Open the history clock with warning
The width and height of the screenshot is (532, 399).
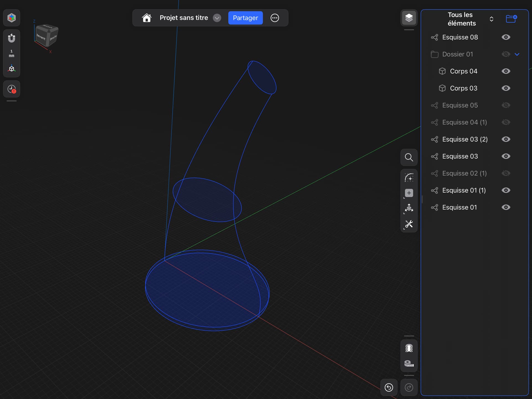tap(12, 89)
